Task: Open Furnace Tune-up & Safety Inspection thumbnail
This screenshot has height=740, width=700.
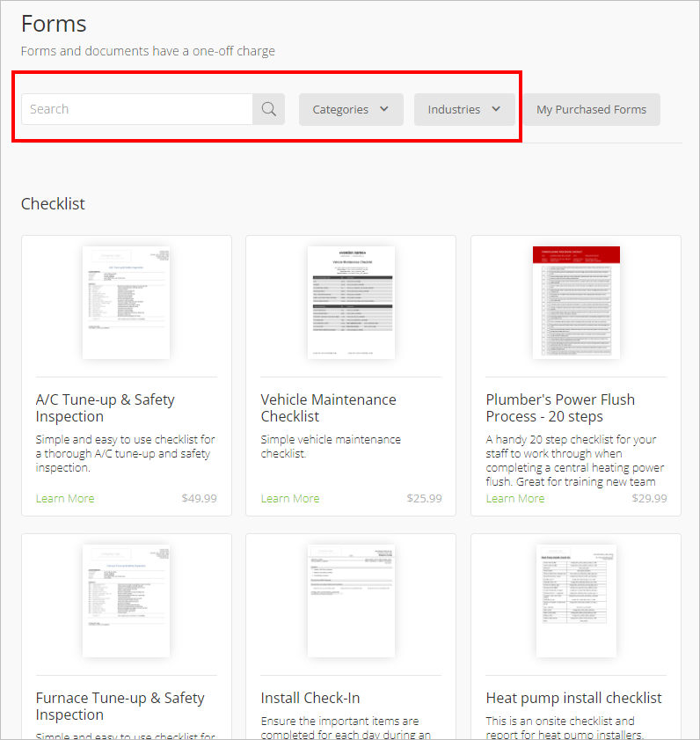Action: (x=126, y=601)
